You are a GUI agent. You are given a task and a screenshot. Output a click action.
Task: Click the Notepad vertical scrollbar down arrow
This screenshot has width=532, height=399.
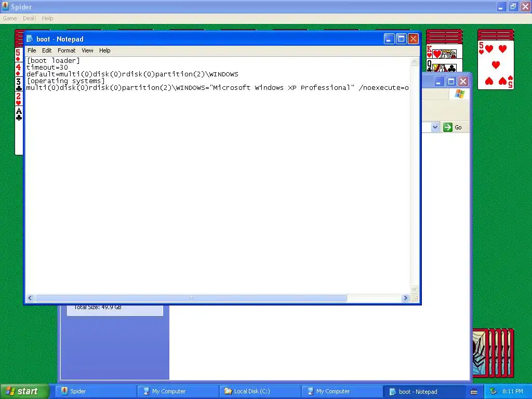pyautogui.click(x=414, y=289)
